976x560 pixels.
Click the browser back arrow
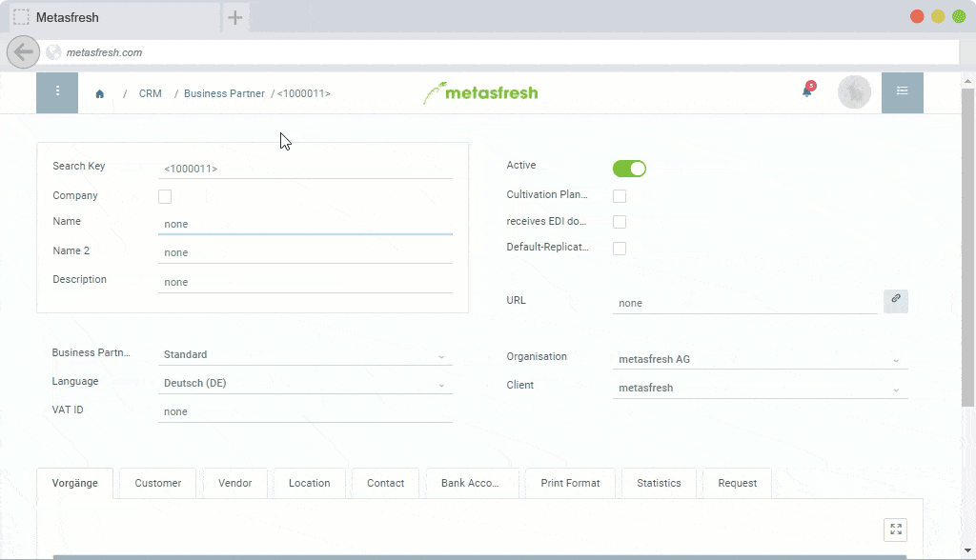[23, 52]
